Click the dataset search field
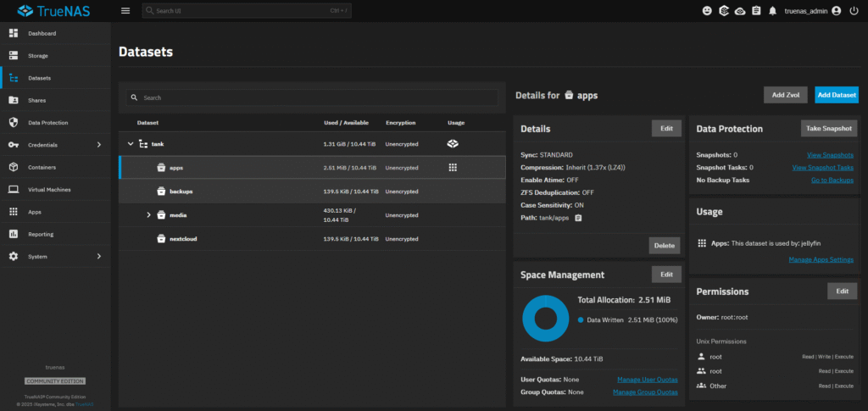Image resolution: width=868 pixels, height=411 pixels. (314, 98)
